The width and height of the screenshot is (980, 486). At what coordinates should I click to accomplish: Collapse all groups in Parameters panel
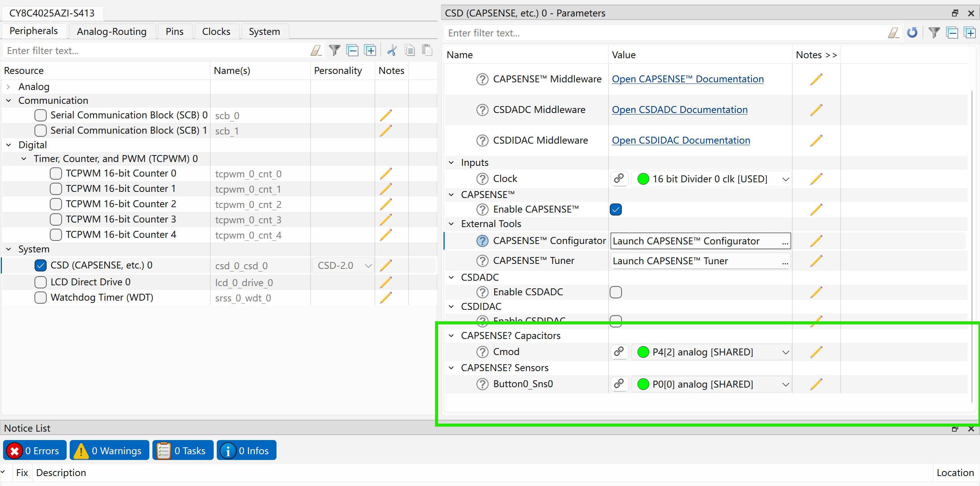pyautogui.click(x=952, y=33)
